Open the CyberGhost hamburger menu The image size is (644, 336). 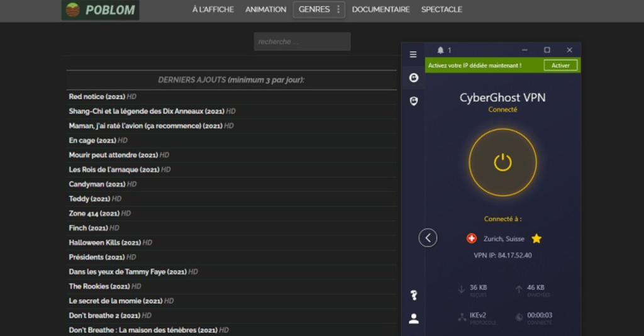point(413,54)
